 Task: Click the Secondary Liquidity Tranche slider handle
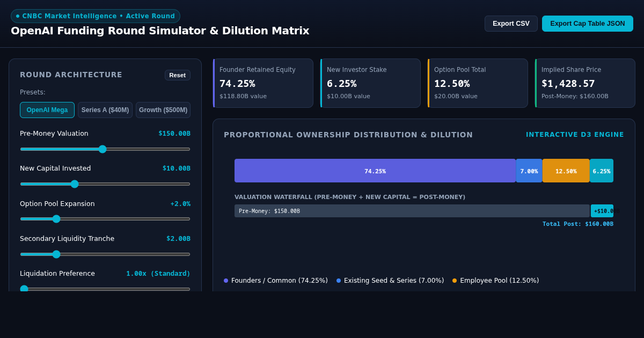coord(56,254)
